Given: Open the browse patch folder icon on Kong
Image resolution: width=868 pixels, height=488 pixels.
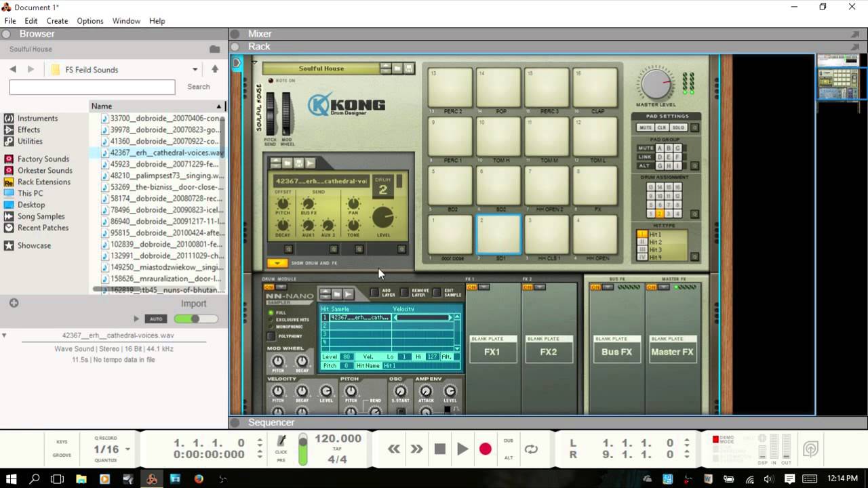Looking at the screenshot, I should (397, 68).
